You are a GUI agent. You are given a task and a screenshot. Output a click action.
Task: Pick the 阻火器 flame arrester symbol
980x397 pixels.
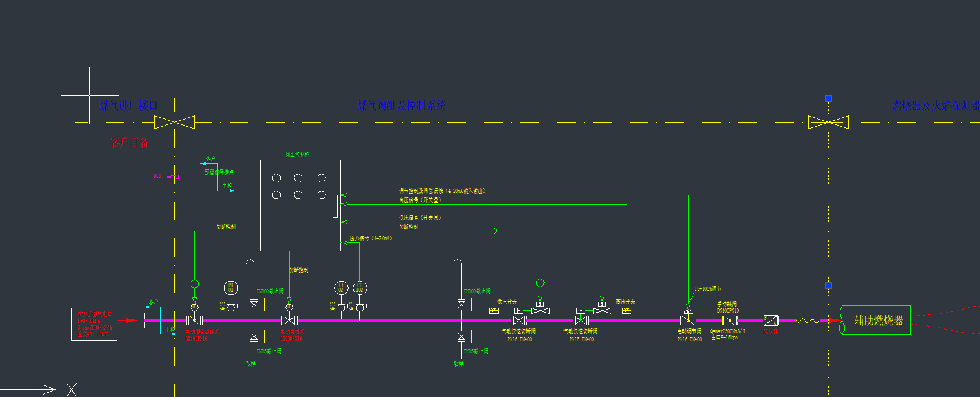tap(771, 321)
